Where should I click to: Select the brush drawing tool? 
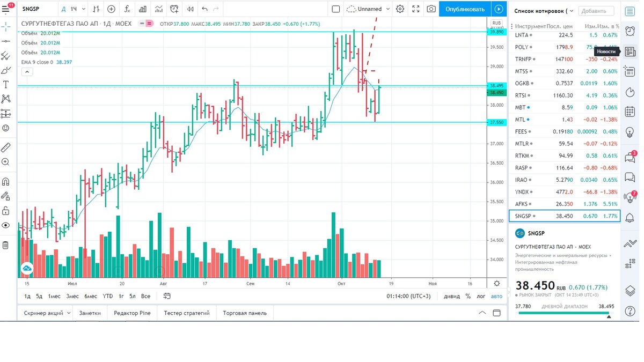click(6, 70)
